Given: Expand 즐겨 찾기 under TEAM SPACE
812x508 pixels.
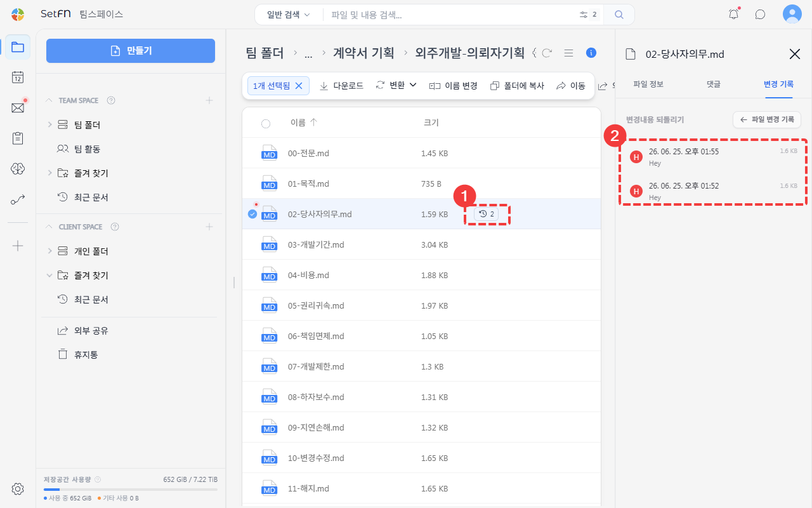Looking at the screenshot, I should point(49,173).
